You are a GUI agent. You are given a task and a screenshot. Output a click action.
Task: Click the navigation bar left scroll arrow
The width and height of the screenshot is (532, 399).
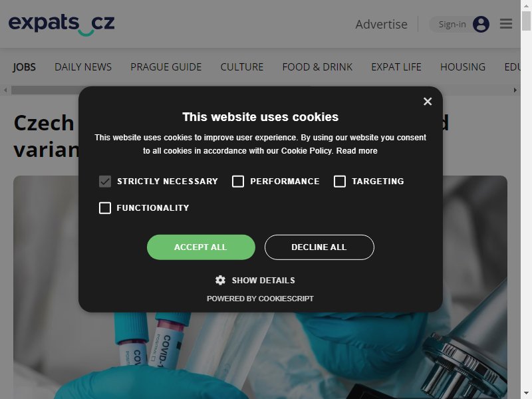(5, 90)
